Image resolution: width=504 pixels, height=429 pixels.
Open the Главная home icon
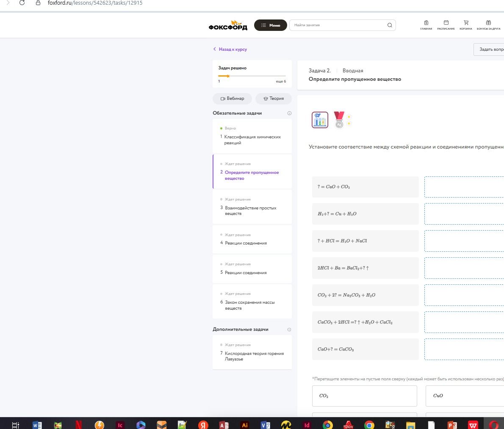click(x=426, y=25)
